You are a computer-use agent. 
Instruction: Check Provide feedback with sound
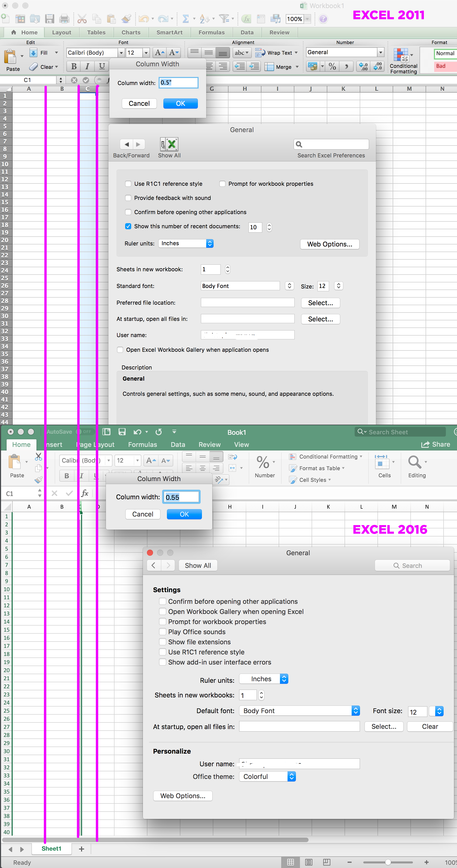[128, 198]
